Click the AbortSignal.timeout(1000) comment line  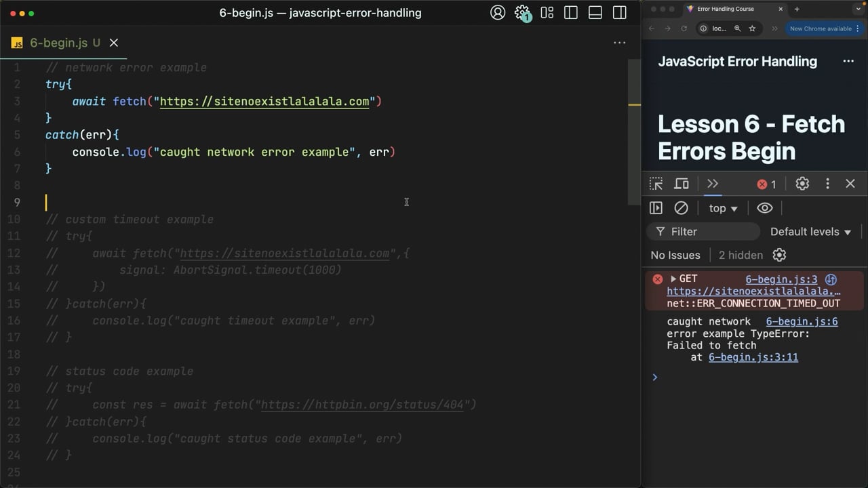coord(194,270)
